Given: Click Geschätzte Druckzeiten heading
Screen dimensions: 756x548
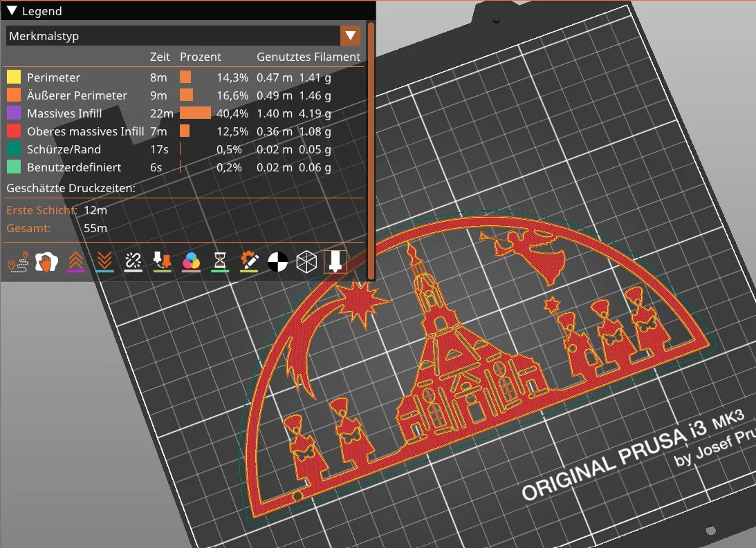Looking at the screenshot, I should pos(71,188).
